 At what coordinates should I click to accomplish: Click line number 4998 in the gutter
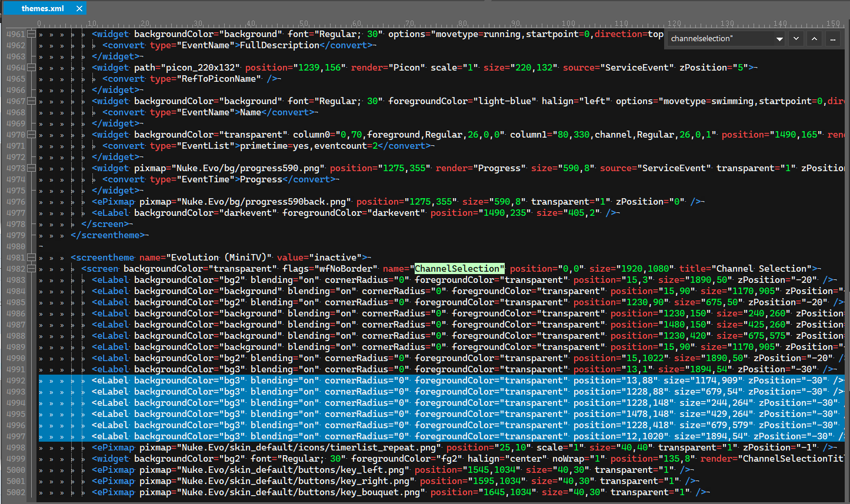click(x=16, y=448)
